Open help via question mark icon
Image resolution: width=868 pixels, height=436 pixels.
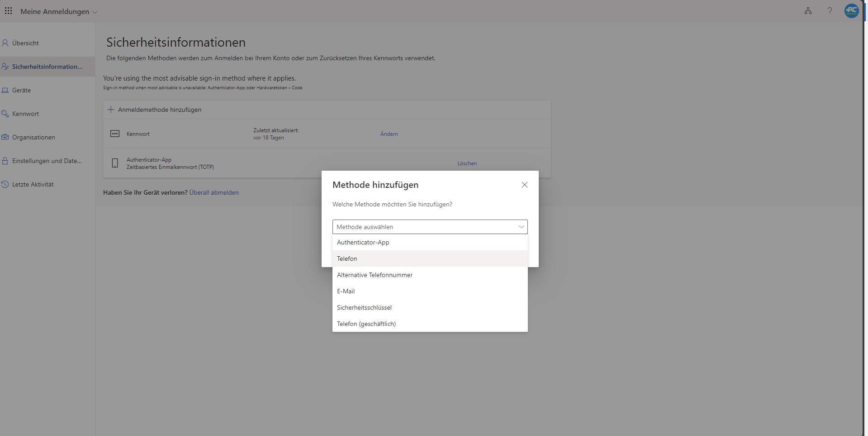coord(830,11)
